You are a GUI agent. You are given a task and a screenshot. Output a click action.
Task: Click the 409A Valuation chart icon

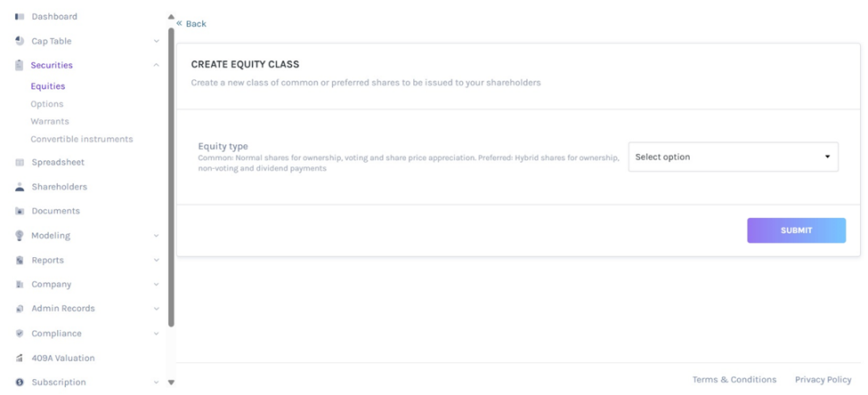tap(20, 358)
